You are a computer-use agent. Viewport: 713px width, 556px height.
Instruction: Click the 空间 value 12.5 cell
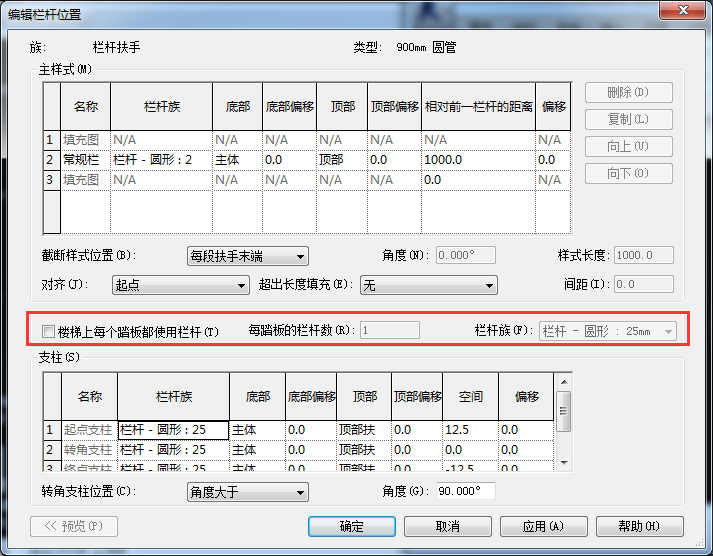pyautogui.click(x=469, y=430)
